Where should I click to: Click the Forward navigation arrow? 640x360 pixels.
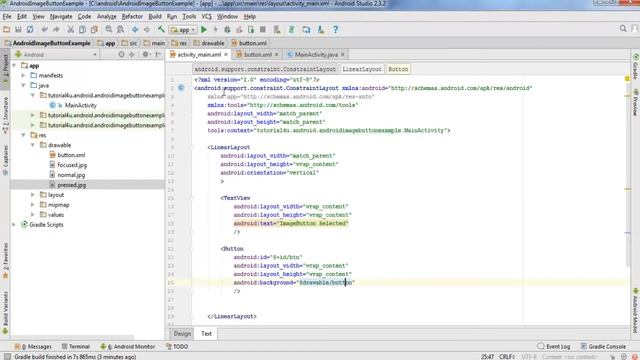tap(147, 29)
